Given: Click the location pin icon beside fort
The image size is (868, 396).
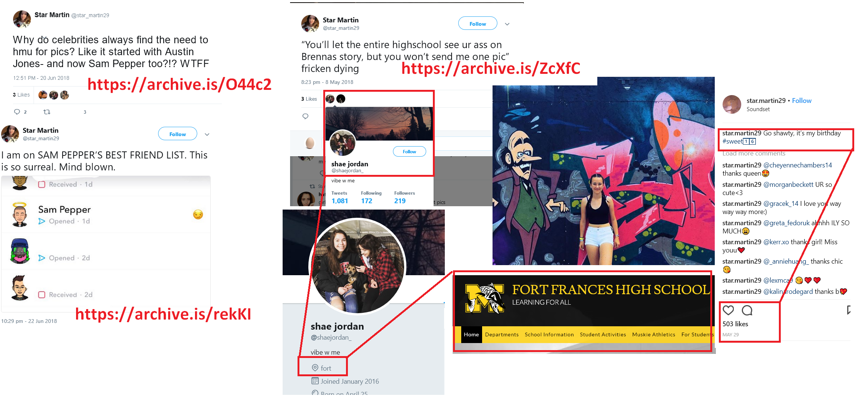Looking at the screenshot, I should coord(315,368).
